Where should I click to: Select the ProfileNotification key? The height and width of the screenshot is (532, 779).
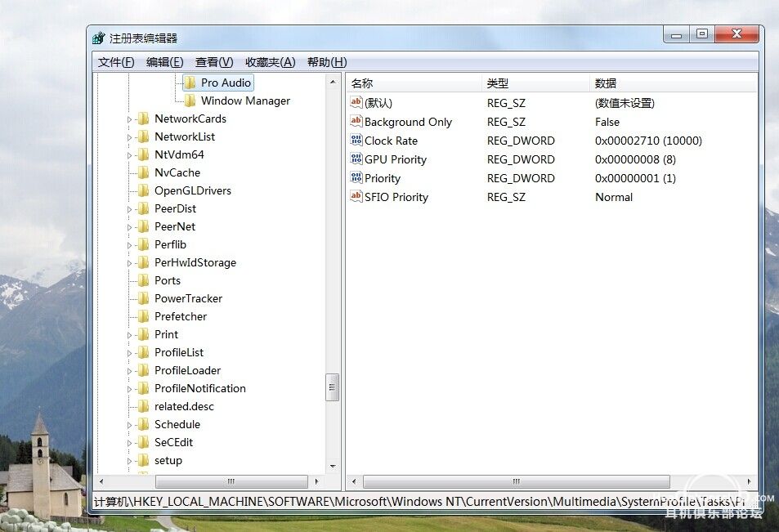click(199, 388)
